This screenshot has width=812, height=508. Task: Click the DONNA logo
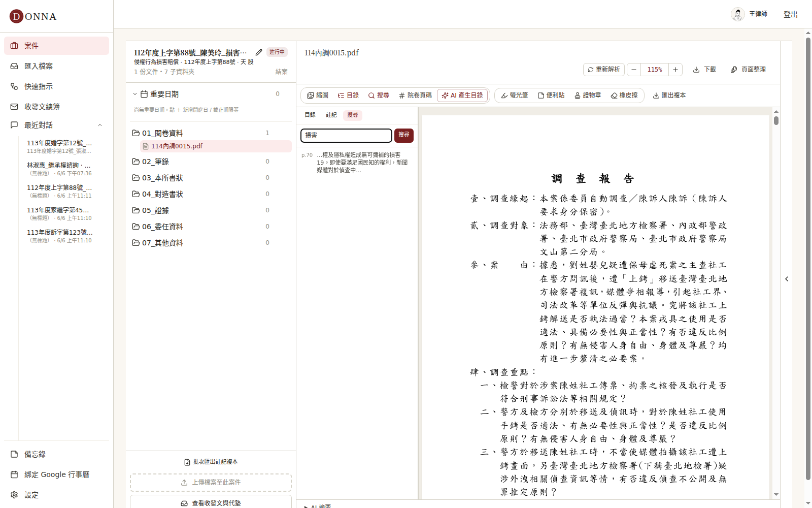click(33, 16)
